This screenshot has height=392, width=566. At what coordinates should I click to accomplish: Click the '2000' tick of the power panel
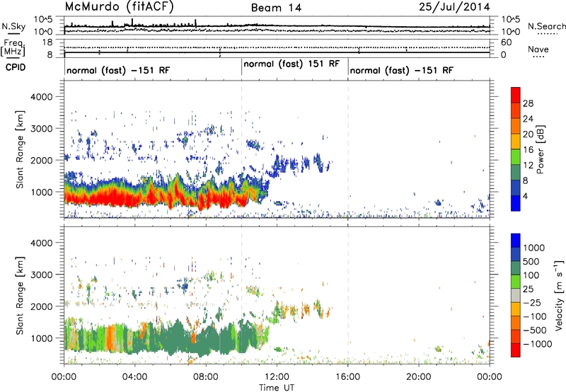[x=41, y=160]
